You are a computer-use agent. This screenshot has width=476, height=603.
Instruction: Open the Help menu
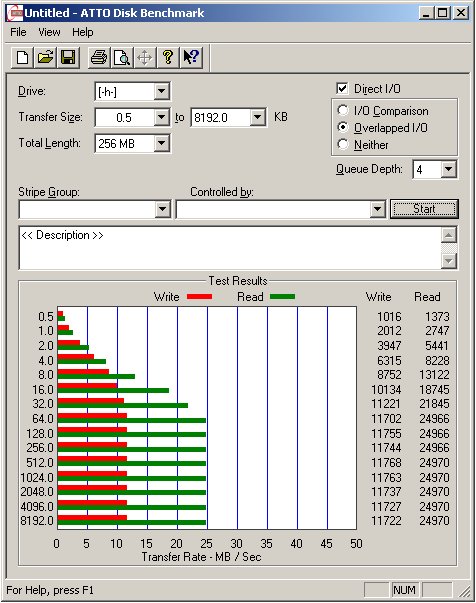pos(83,32)
